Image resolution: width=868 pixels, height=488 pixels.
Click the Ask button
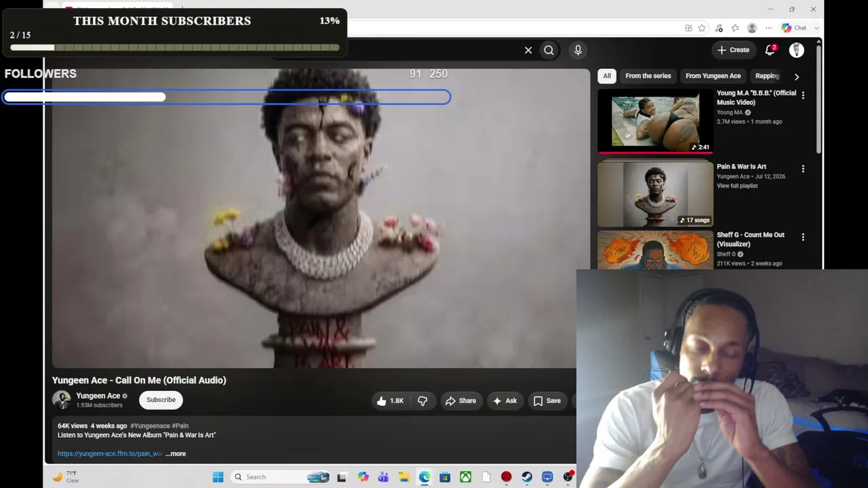pyautogui.click(x=505, y=401)
